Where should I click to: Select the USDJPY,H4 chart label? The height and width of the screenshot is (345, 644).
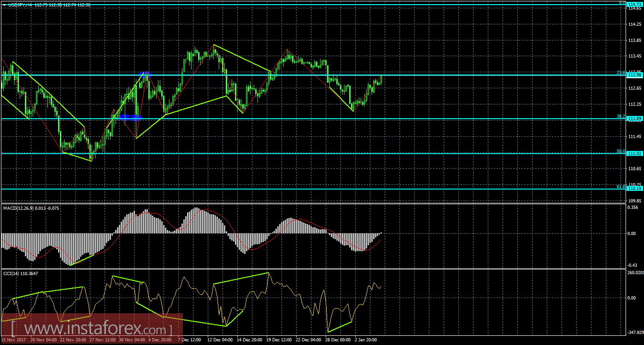(x=23, y=6)
